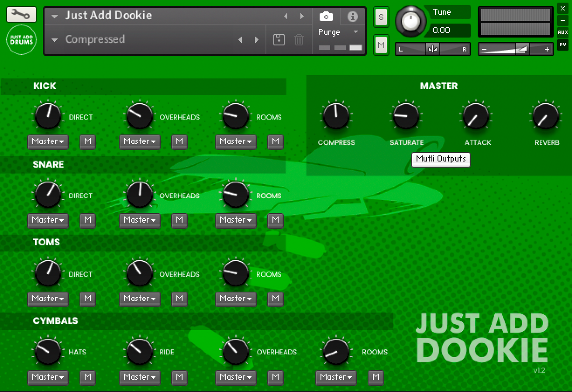Image resolution: width=572 pixels, height=392 pixels.
Task: Click the Master Reverb knob
Action: click(546, 116)
